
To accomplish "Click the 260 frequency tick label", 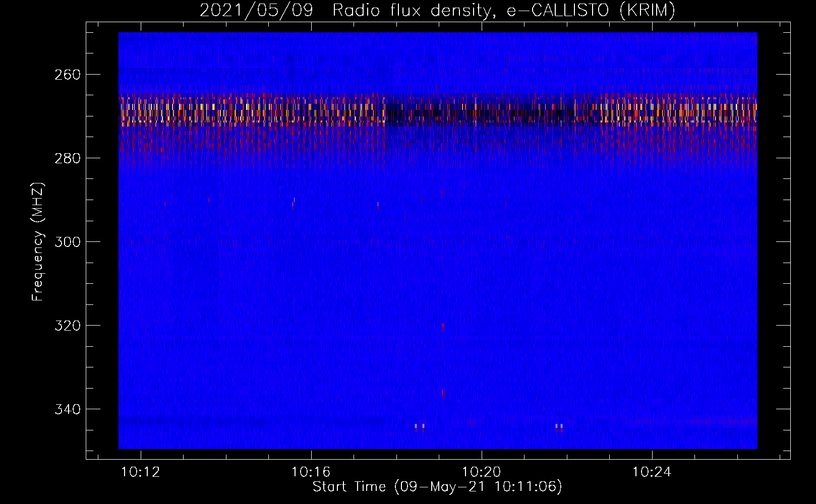I will coord(67,75).
